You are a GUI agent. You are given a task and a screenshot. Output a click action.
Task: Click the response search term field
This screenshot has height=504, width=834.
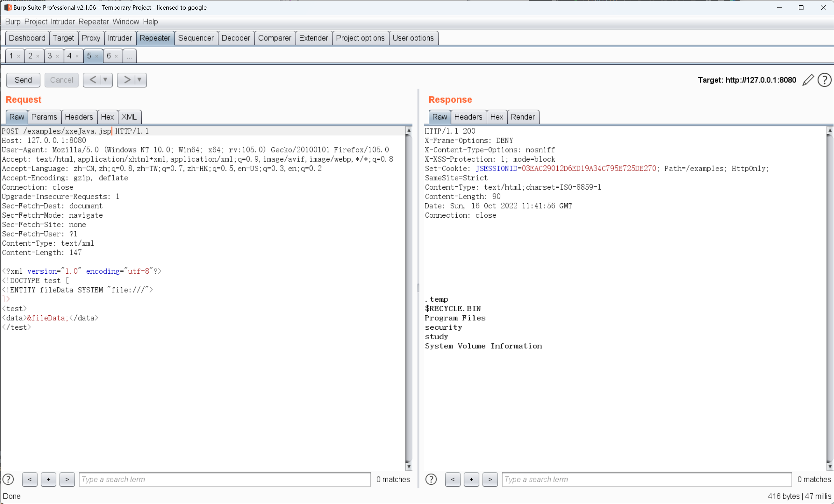[647, 479]
